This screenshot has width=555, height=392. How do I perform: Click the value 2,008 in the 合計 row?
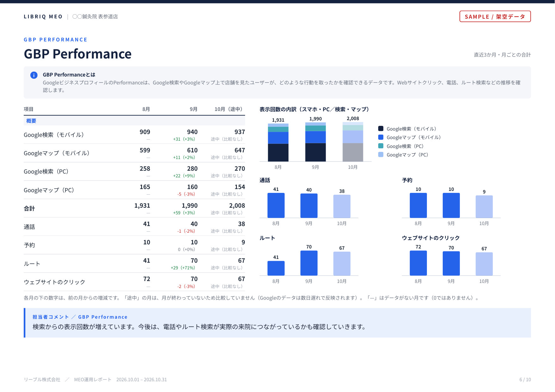coord(237,205)
